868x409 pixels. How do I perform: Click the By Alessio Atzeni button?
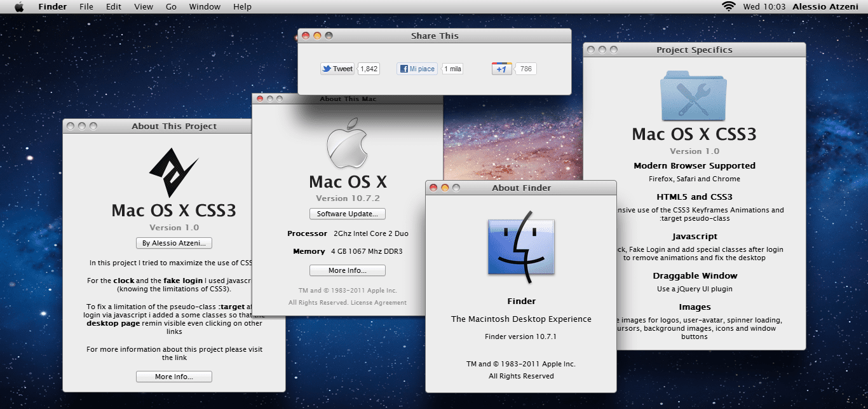(173, 242)
